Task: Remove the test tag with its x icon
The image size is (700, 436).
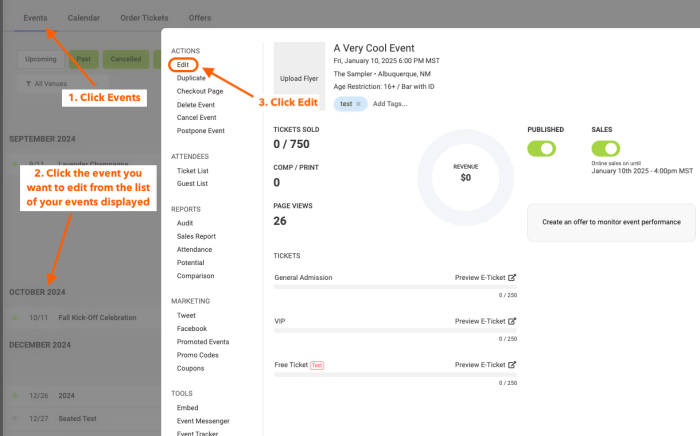Action: (x=358, y=104)
